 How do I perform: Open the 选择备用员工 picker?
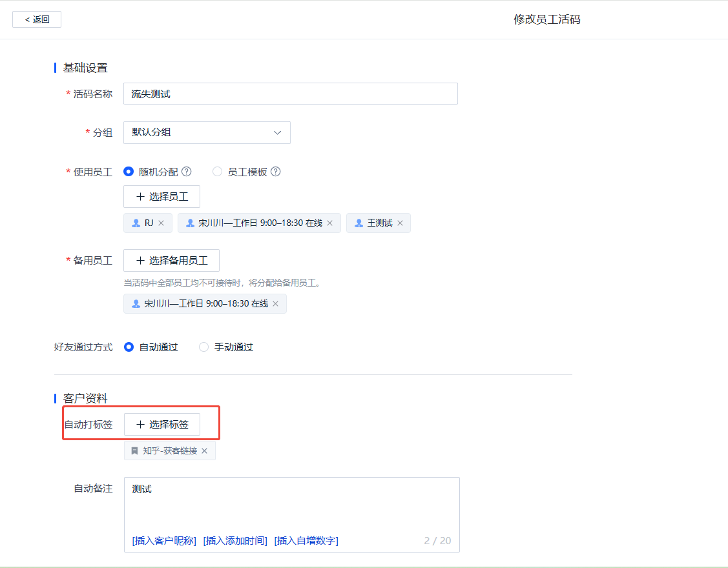tap(171, 260)
